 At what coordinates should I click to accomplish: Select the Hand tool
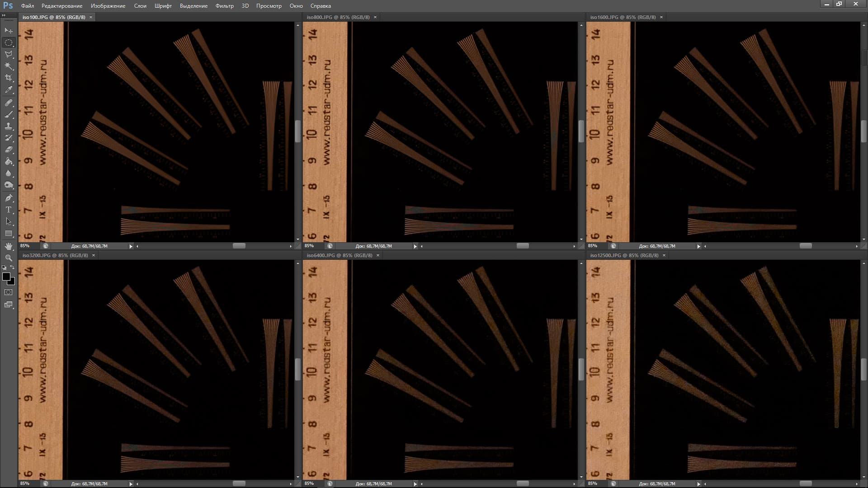click(x=9, y=246)
